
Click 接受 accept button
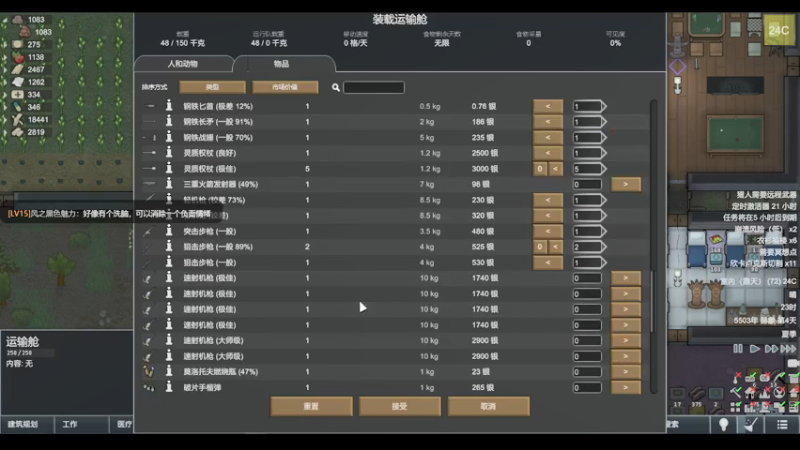[400, 406]
